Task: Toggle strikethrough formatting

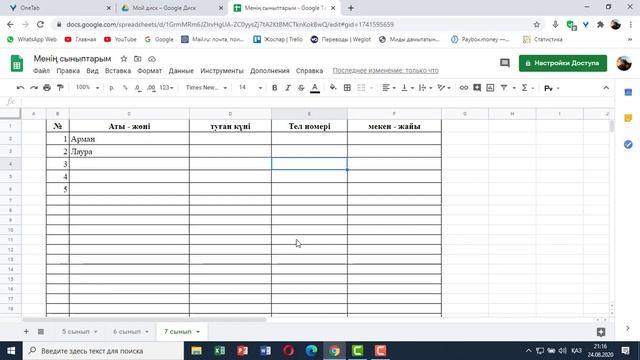Action: pyautogui.click(x=301, y=88)
